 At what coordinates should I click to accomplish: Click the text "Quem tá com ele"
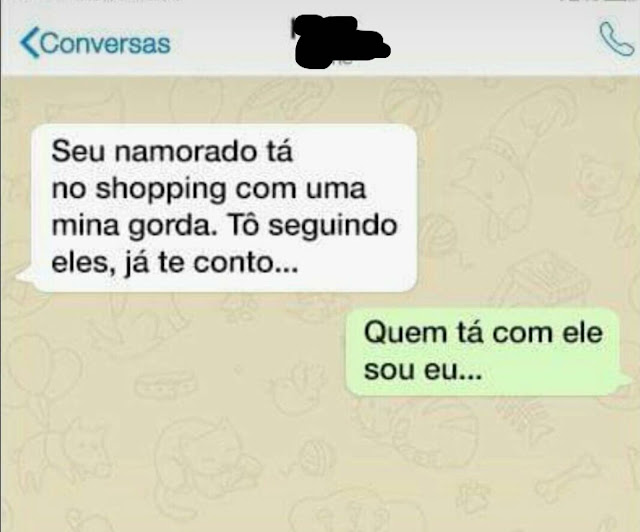[483, 333]
